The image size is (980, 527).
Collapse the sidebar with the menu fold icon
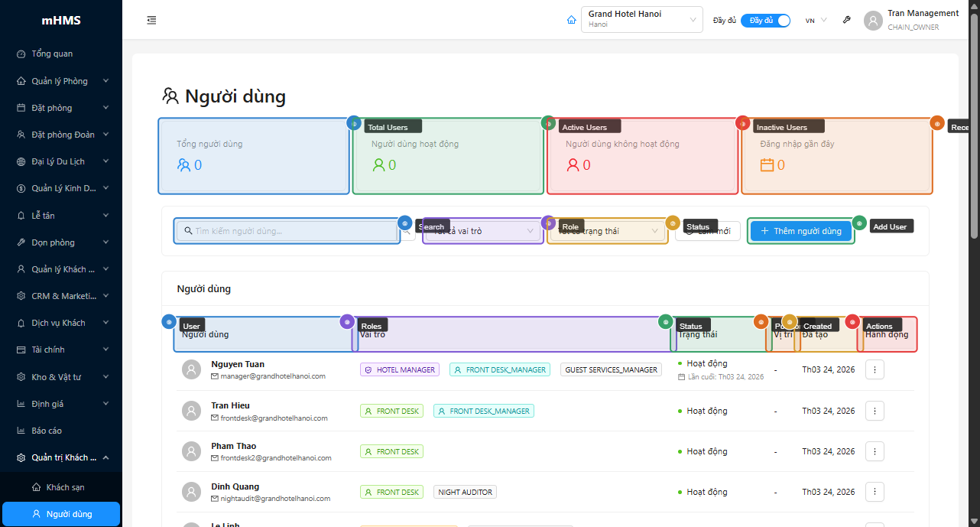[151, 21]
